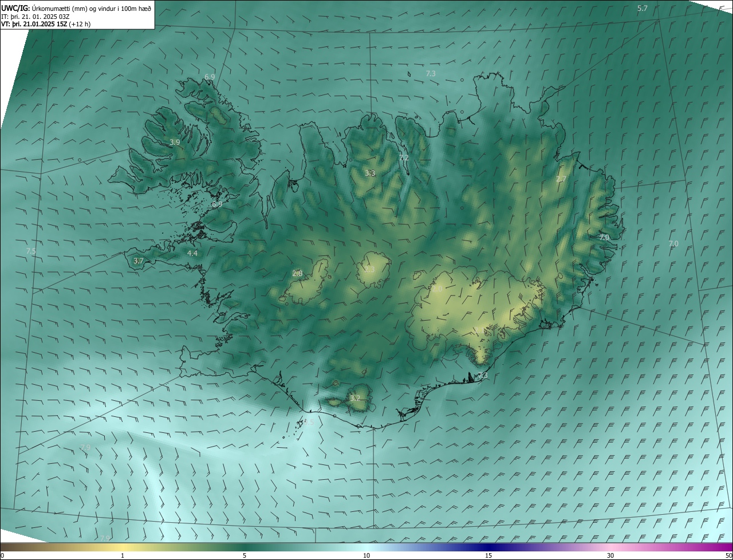Viewport: 733px width, 560px height.
Task: Select the 30 tick label on the colour scale
Action: click(x=610, y=555)
